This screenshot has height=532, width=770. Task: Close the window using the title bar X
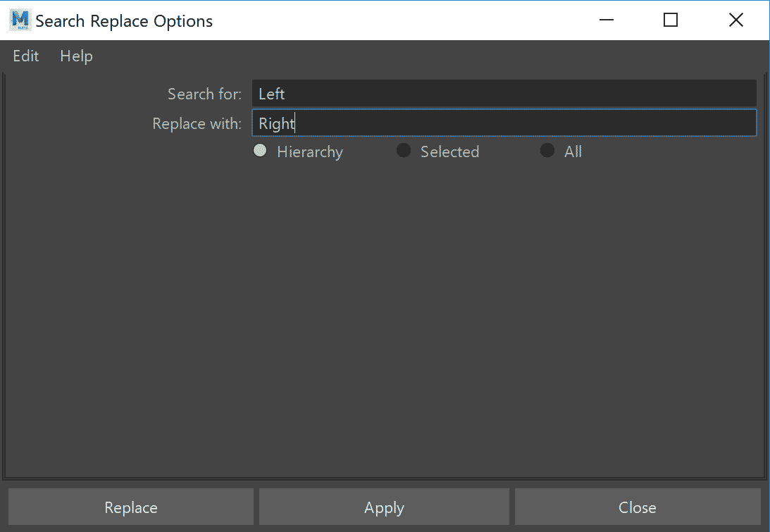[x=735, y=20]
